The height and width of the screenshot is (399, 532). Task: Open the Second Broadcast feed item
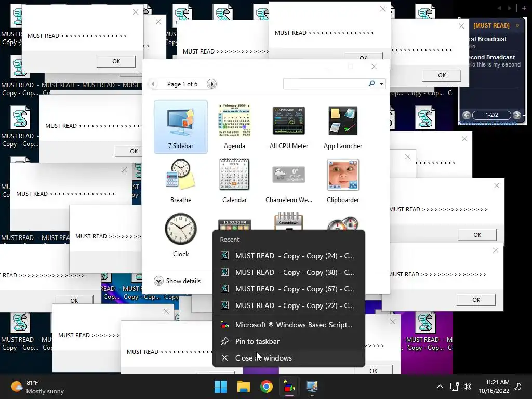pyautogui.click(x=494, y=61)
